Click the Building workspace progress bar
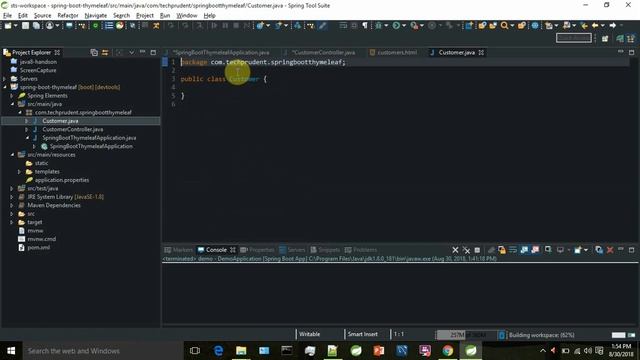The width and height of the screenshot is (640, 360). pos(618,335)
